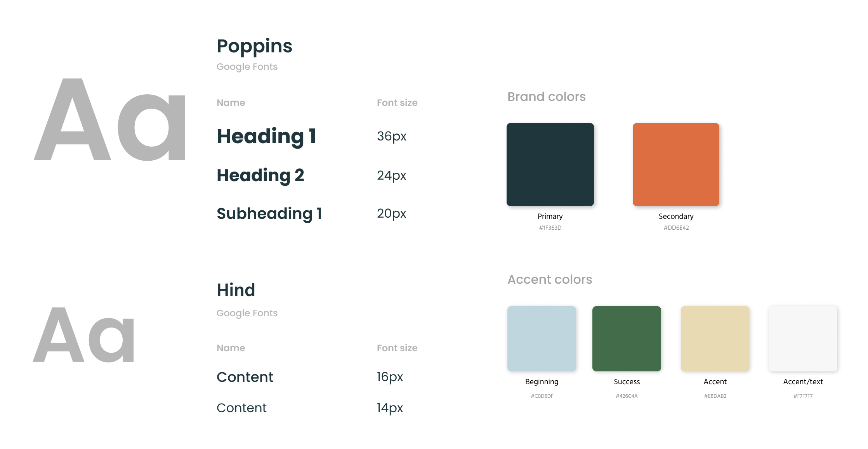This screenshot has width=868, height=449.
Task: Click the Brand colors section heading
Action: [x=547, y=97]
